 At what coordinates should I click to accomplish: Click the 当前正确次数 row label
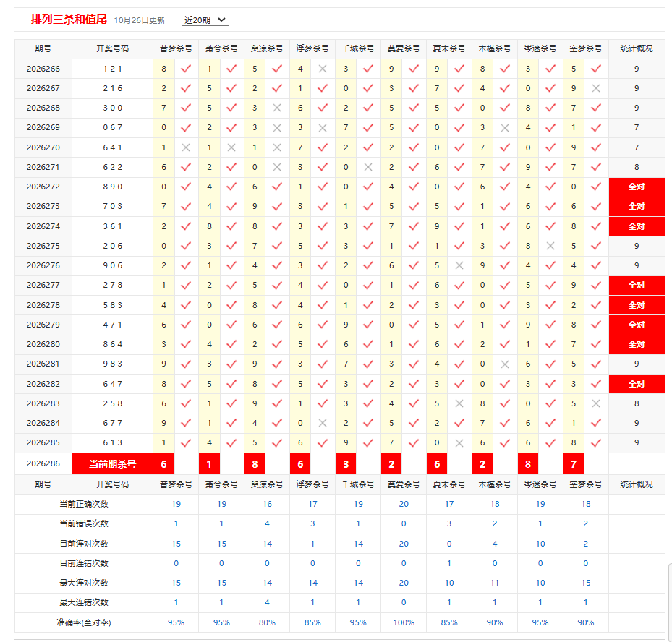pos(84,504)
